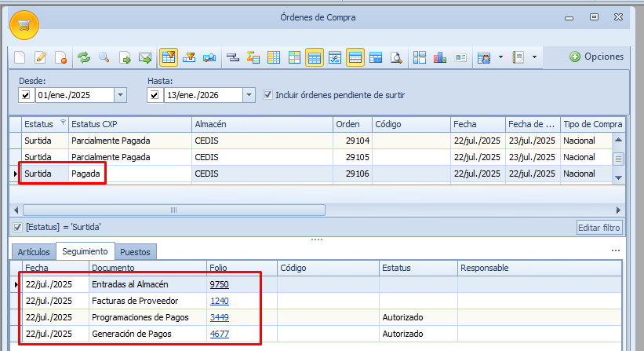Click the sigma totals summary icon
644x351 pixels.
click(x=253, y=57)
